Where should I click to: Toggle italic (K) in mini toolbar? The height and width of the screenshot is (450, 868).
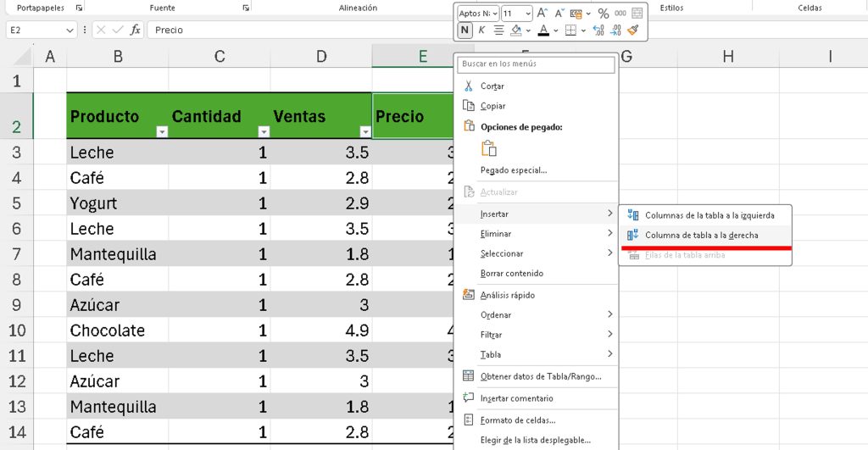tap(481, 31)
